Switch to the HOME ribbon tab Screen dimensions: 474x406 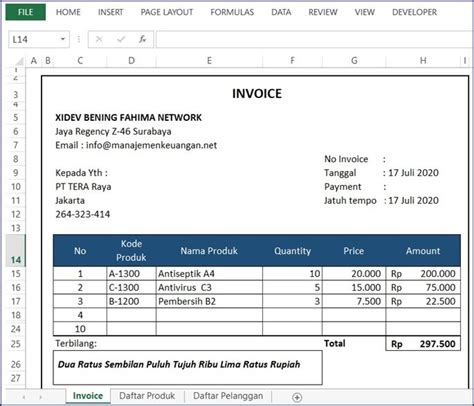68,12
